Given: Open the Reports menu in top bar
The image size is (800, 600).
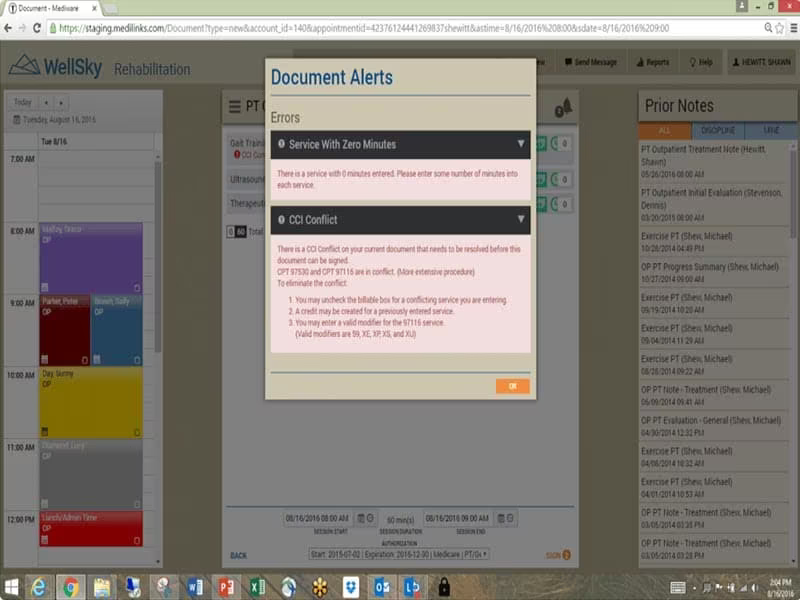Looking at the screenshot, I should tap(653, 62).
